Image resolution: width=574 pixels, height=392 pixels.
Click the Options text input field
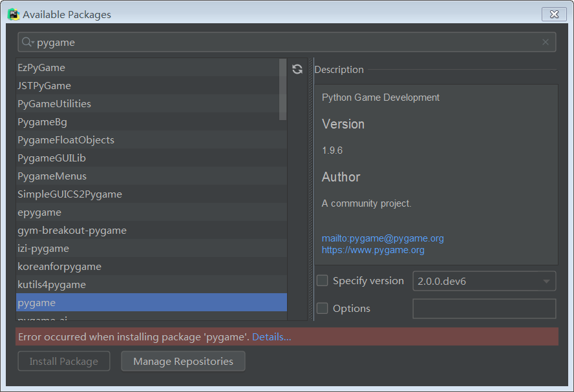(x=484, y=309)
